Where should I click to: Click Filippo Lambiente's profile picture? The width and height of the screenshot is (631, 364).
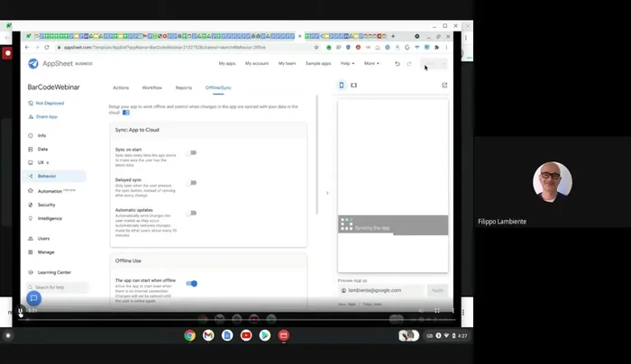552,182
